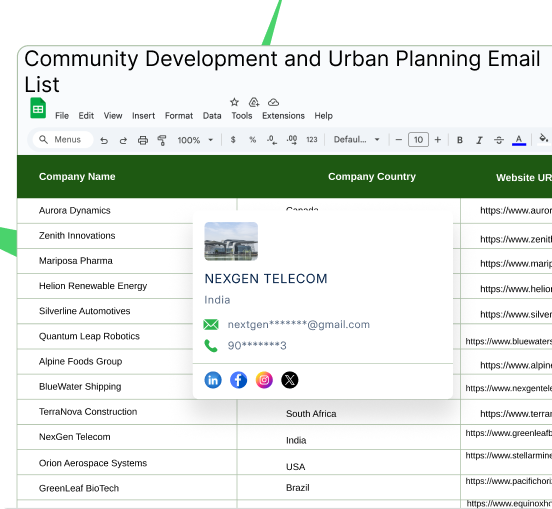Click the Menus search box
This screenshot has height=509, width=552.
point(63,140)
